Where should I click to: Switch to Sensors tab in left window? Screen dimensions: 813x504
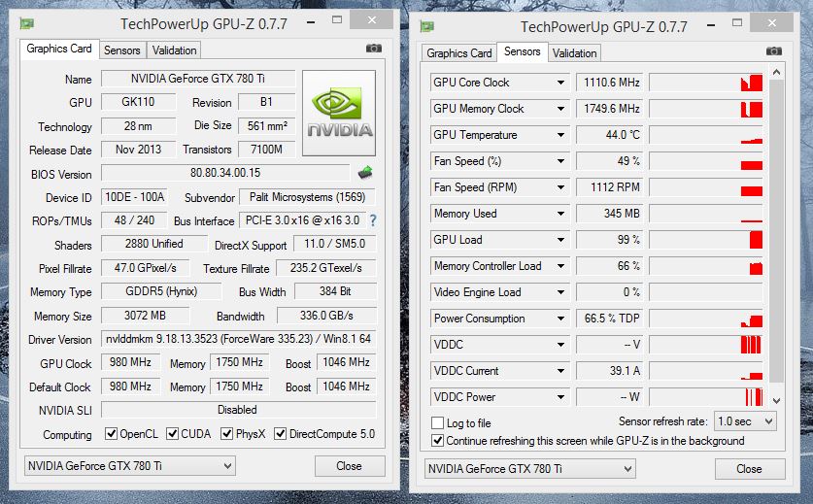121,50
